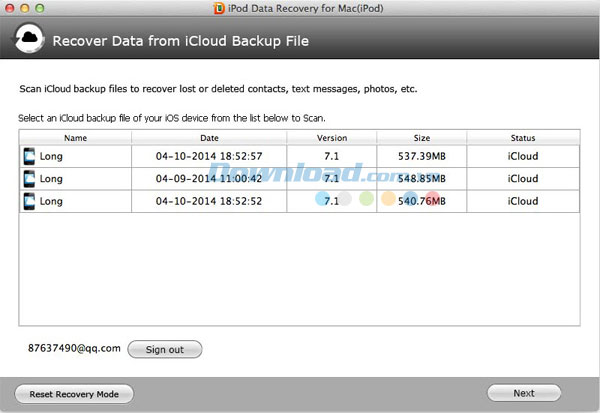The image size is (600, 413).
Task: Click the Version column header
Action: (332, 138)
